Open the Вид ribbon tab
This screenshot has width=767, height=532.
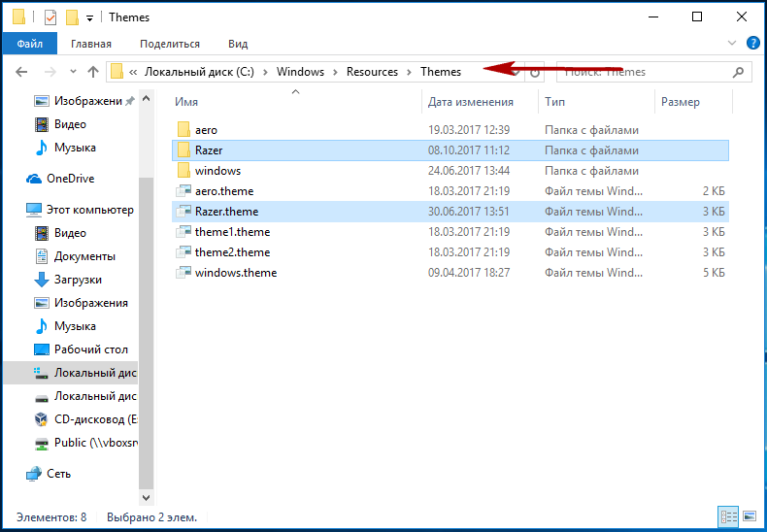pyautogui.click(x=238, y=44)
